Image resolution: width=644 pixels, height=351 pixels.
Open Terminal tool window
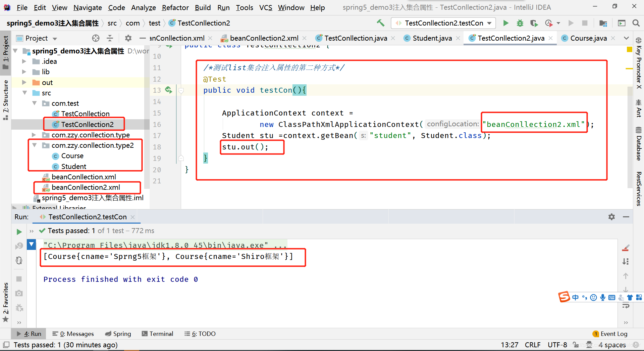click(157, 334)
